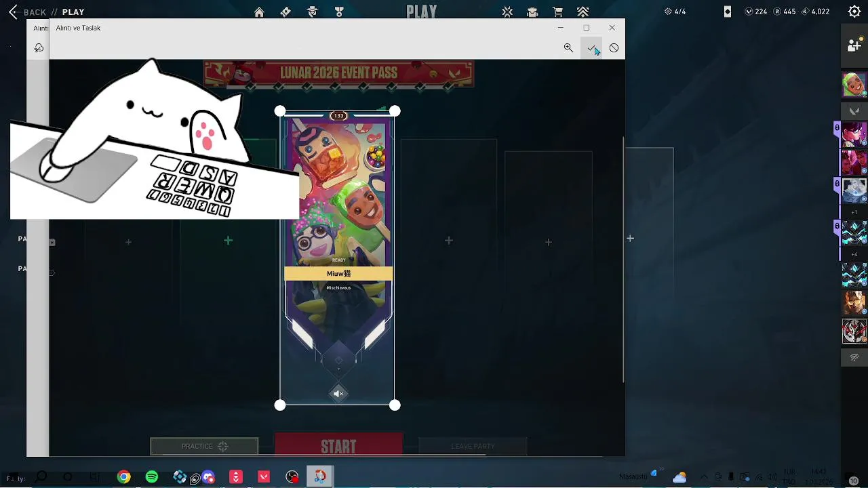This screenshot has width=868, height=488.
Task: Open the Battlepass ticket icon
Action: click(x=285, y=12)
